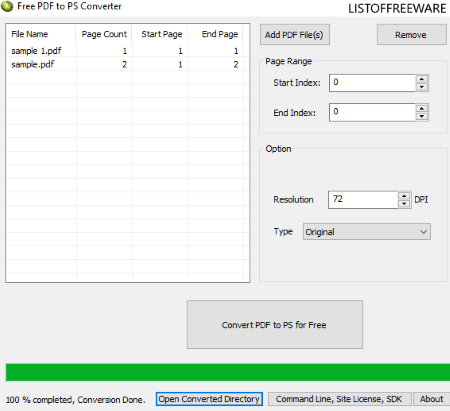
Task: Click the DPI unit label
Action: (421, 200)
